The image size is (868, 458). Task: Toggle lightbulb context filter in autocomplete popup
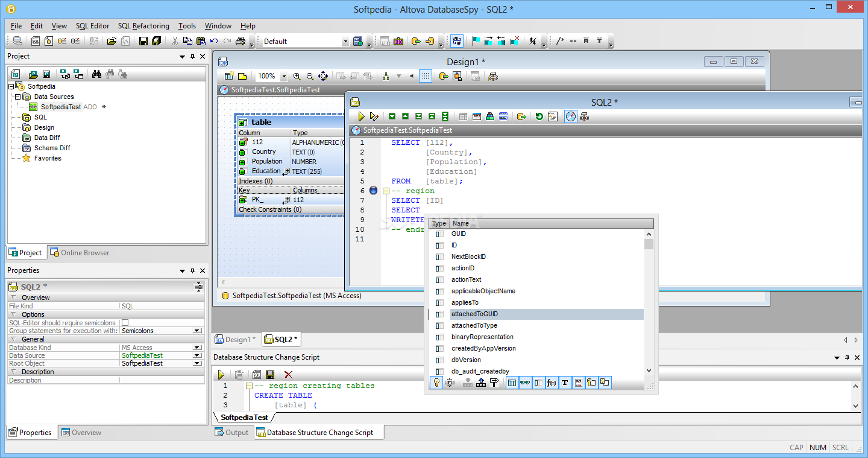point(436,383)
